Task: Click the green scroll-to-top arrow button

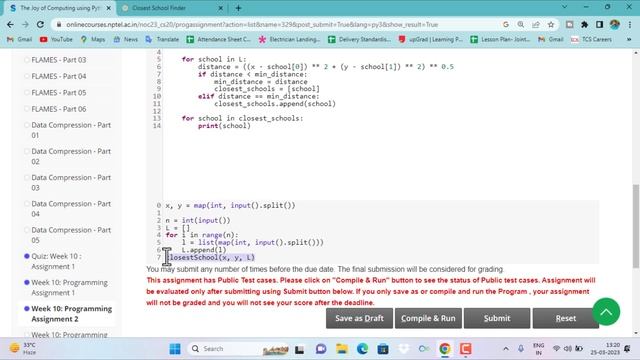Action: point(606,312)
